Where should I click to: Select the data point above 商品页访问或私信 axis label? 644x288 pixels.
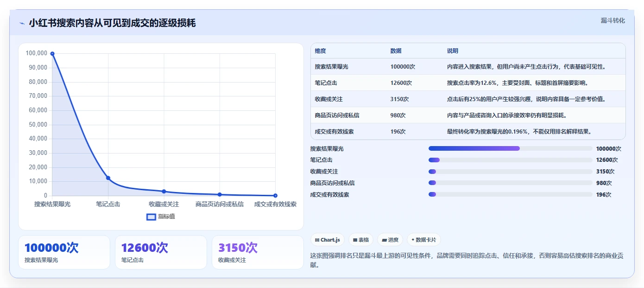point(220,195)
